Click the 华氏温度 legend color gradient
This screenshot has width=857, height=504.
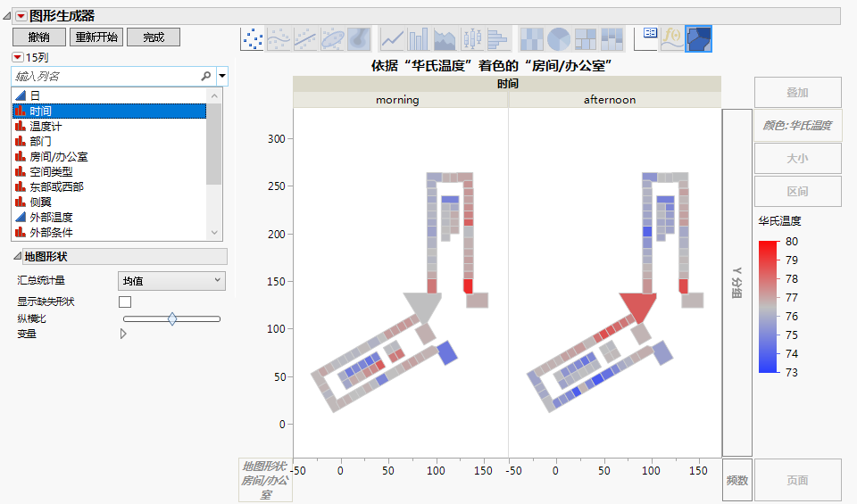point(768,307)
